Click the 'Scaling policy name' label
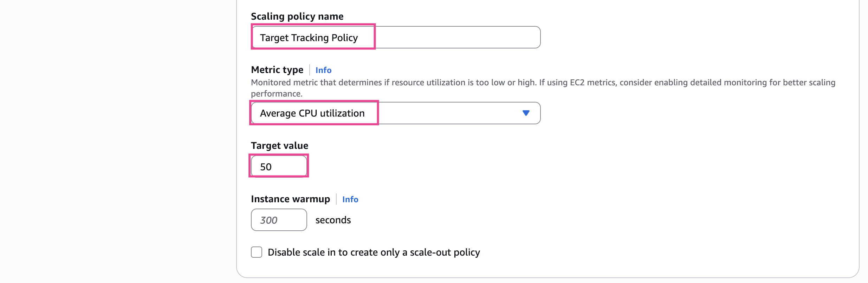This screenshot has height=283, width=868. pos(297,17)
